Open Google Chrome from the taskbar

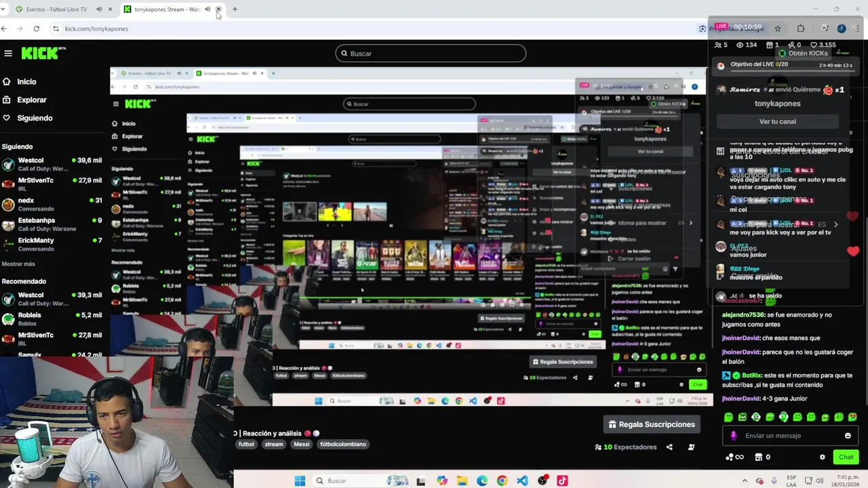click(502, 481)
